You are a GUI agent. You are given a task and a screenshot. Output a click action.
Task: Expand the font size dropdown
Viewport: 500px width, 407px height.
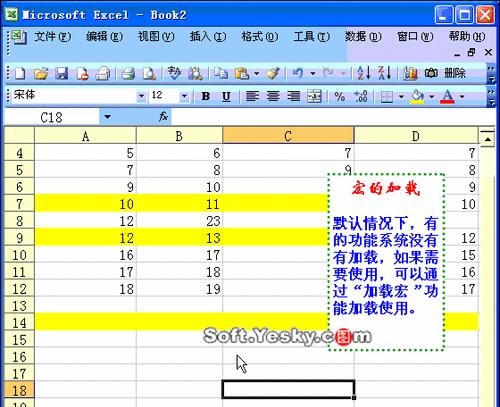point(184,96)
